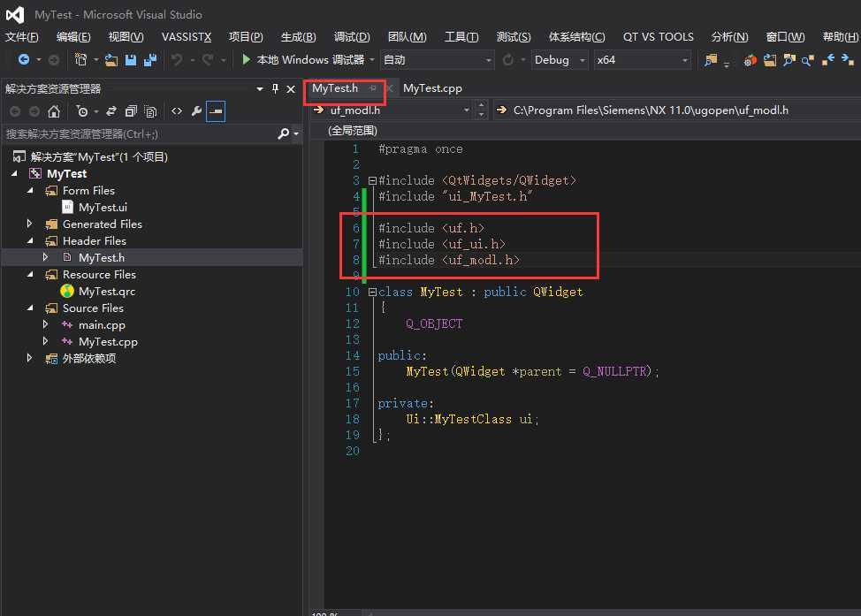This screenshot has width=861, height=616.
Task: Click Visual Assist find symbol icon
Action: click(x=789, y=60)
